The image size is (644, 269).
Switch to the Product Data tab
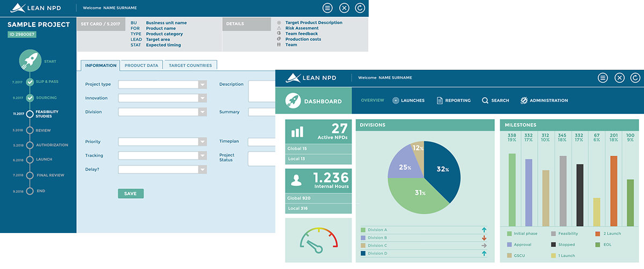click(x=141, y=66)
